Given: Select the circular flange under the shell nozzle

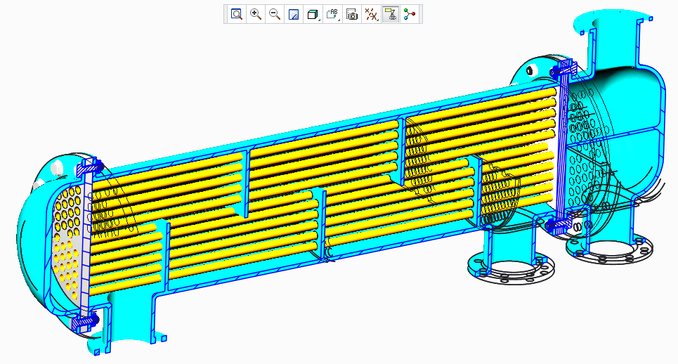Looking at the screenshot, I should pos(511,268).
